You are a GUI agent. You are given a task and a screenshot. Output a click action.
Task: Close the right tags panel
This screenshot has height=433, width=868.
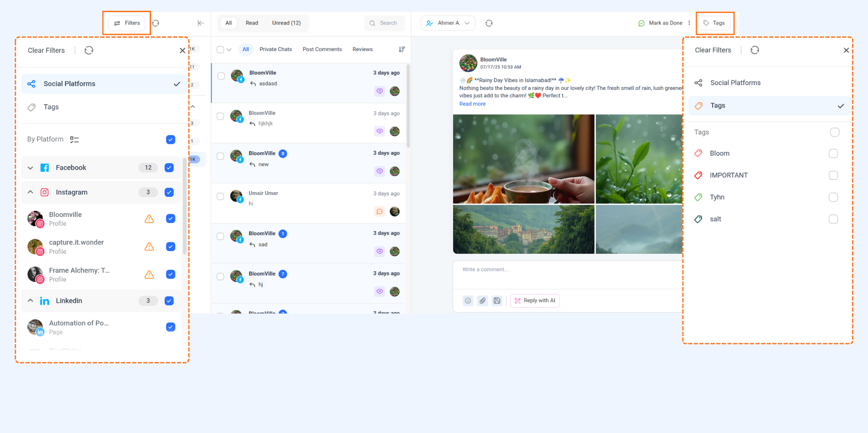[x=846, y=50]
